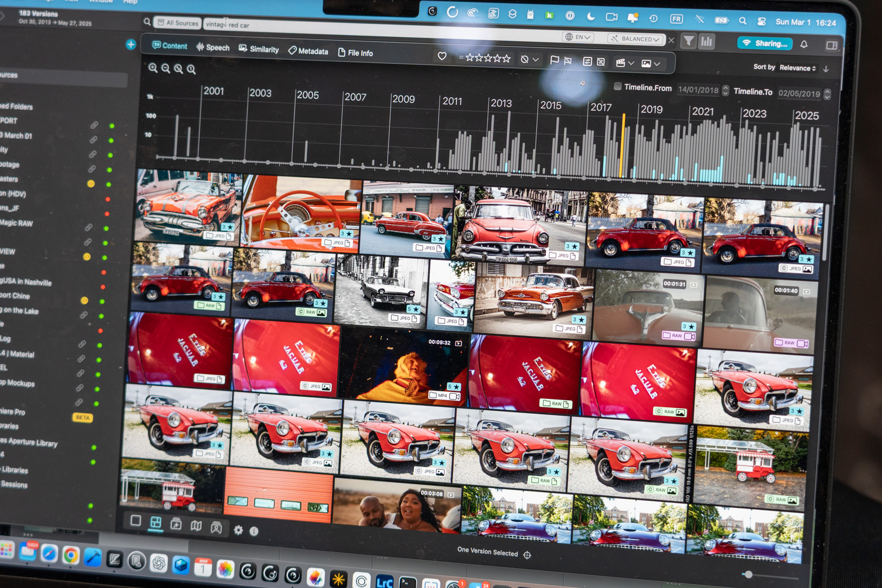
Task: Open browser settings via the gear icon
Action: coord(238,530)
